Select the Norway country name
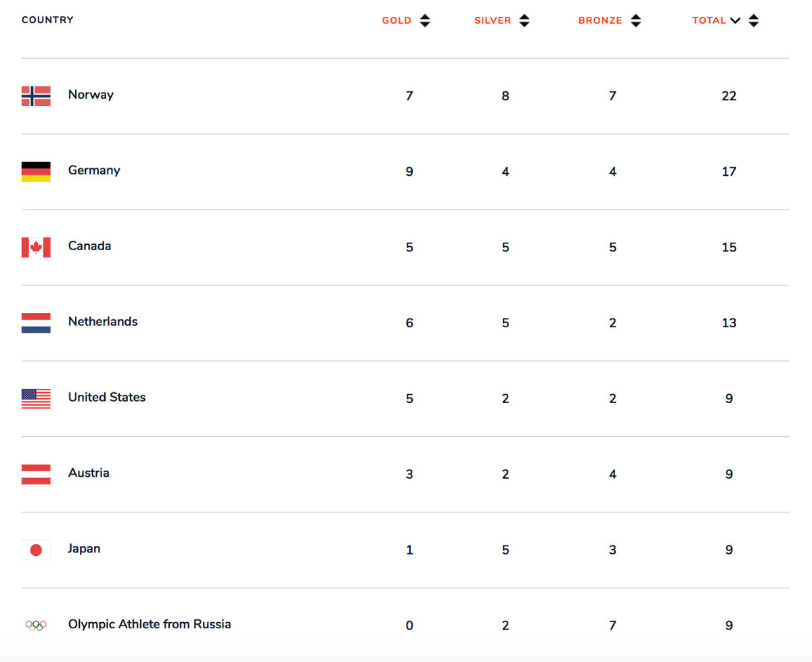The height and width of the screenshot is (662, 812). pos(91,95)
